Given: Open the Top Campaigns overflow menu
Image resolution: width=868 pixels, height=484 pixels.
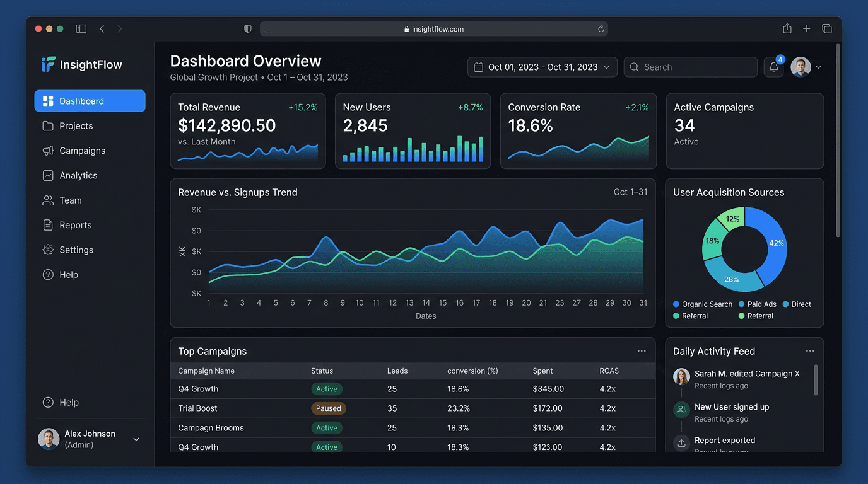Looking at the screenshot, I should (x=642, y=350).
